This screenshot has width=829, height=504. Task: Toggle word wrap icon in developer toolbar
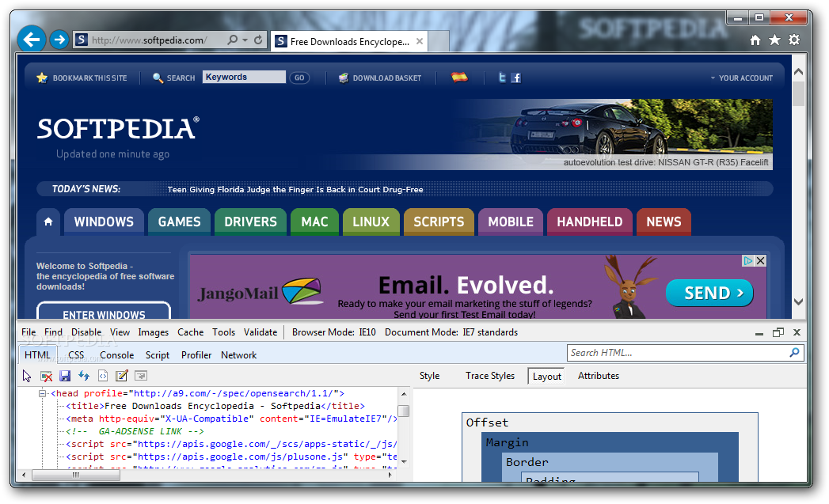[x=141, y=376]
